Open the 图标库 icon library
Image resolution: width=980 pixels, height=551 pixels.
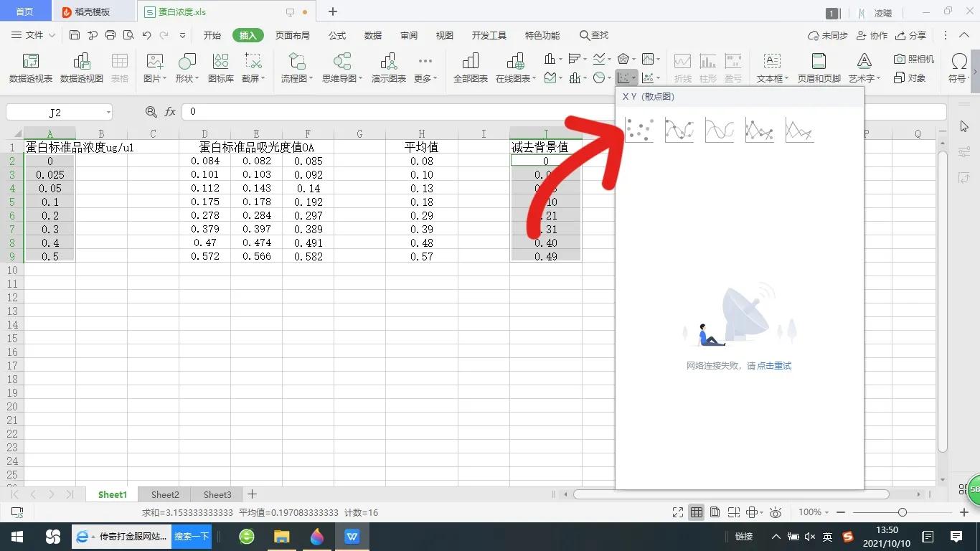click(221, 68)
